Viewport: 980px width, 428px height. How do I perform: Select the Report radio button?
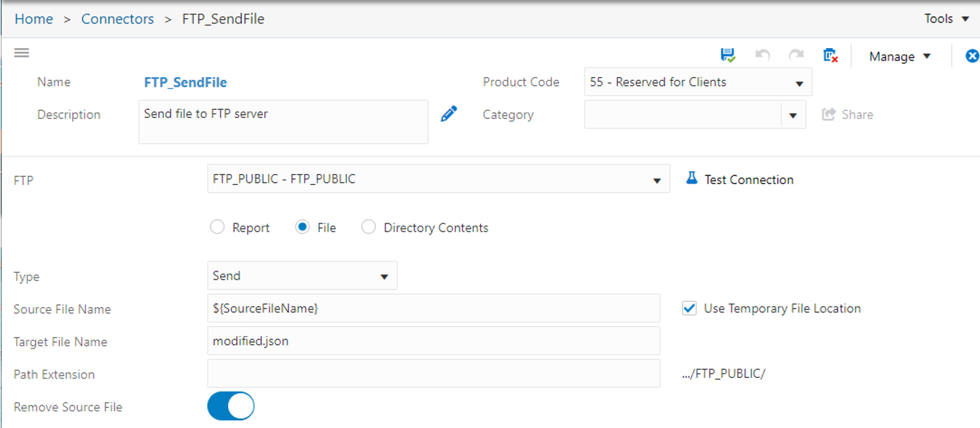[x=217, y=226]
